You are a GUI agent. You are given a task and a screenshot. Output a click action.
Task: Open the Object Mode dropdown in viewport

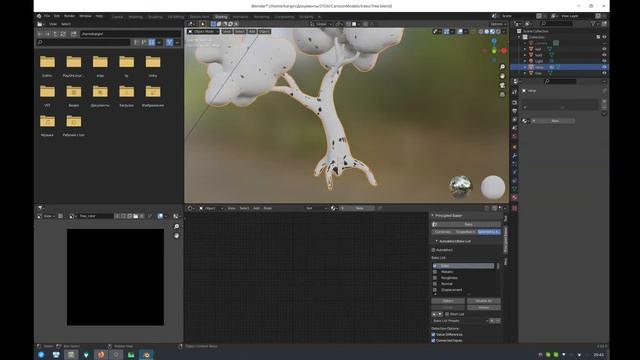coord(203,31)
